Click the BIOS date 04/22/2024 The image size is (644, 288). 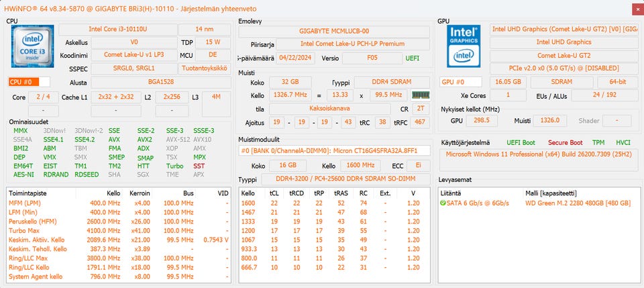(x=295, y=58)
